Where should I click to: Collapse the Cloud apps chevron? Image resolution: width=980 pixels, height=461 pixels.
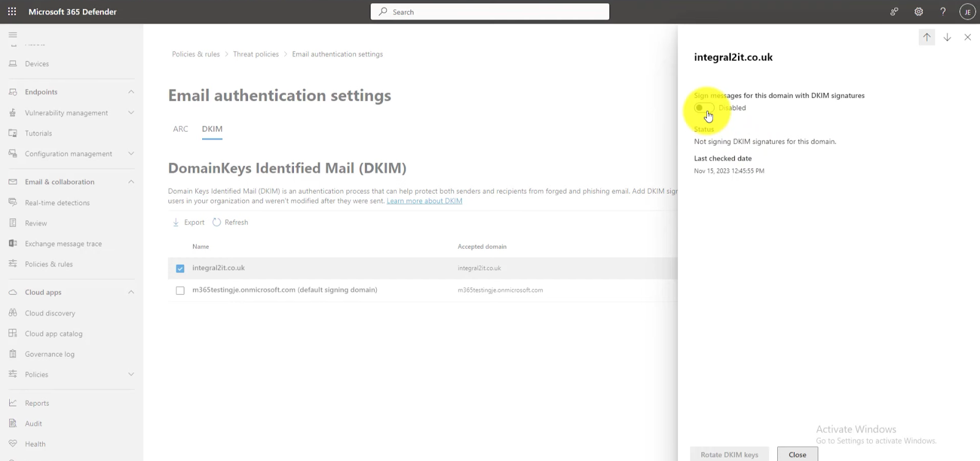[131, 292]
